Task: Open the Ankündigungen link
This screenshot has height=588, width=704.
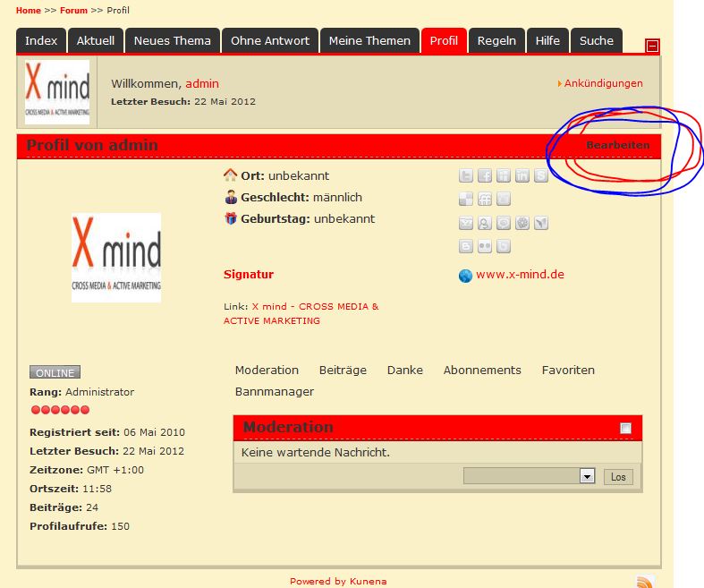Action: [603, 83]
